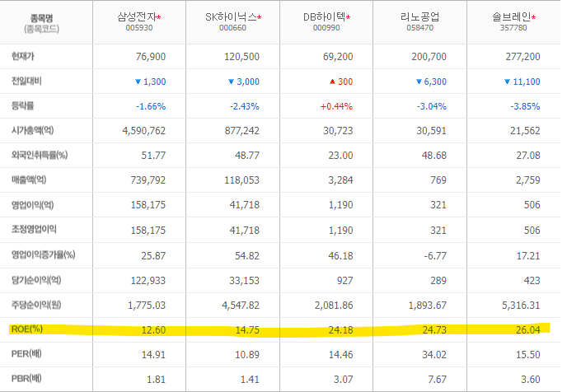This screenshot has height=392, width=567.
Task: Select the 전일대비 row label
Action: coord(26,81)
